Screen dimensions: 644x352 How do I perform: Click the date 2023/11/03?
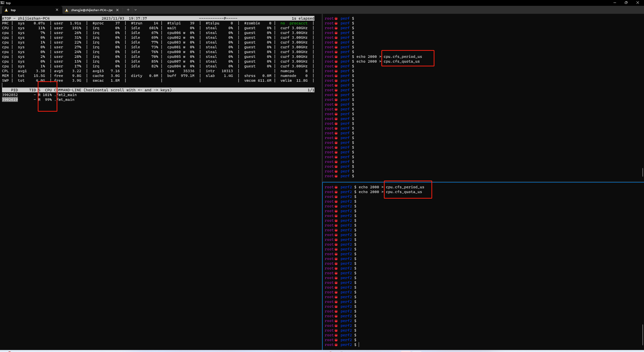113,18
